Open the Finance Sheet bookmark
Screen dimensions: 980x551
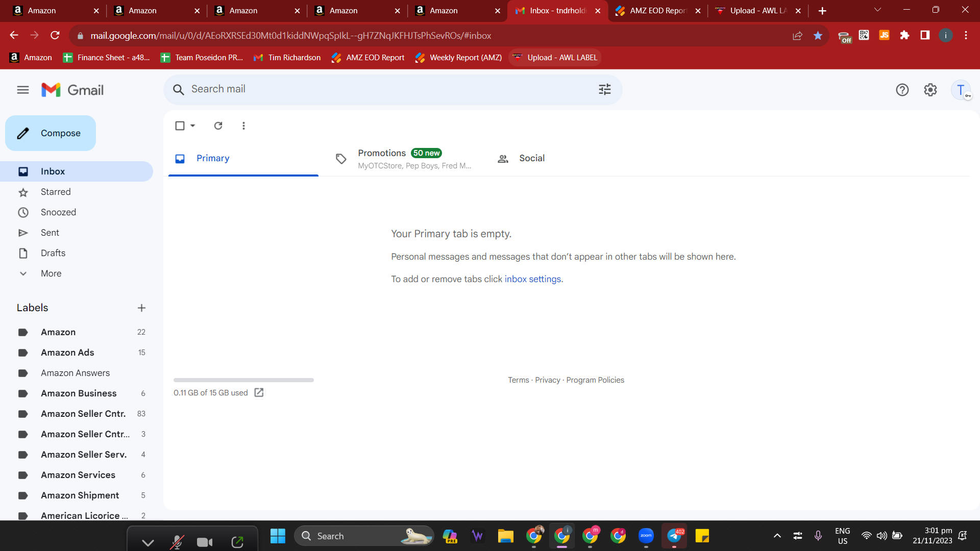coord(106,58)
